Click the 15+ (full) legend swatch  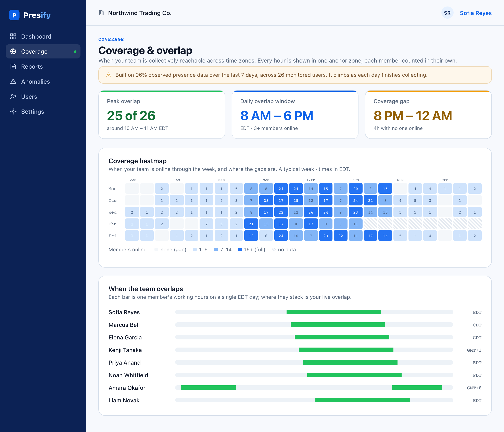[x=240, y=249]
